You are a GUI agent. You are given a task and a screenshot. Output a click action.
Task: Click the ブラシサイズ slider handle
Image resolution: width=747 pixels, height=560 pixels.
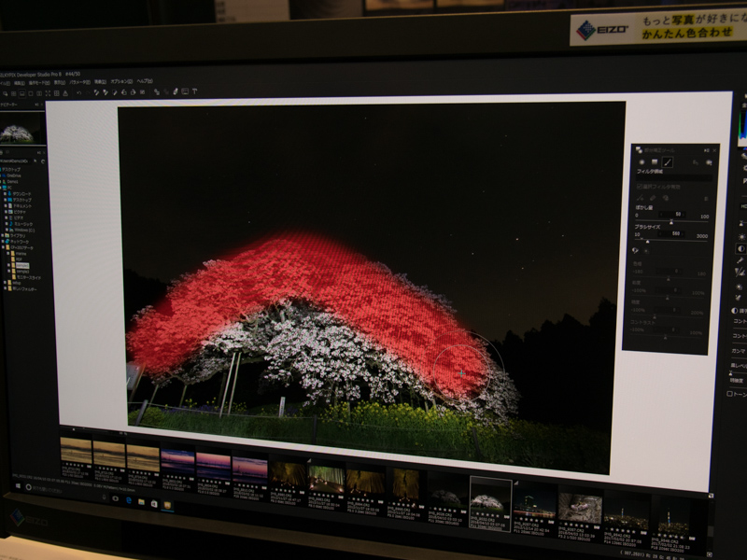pos(648,242)
